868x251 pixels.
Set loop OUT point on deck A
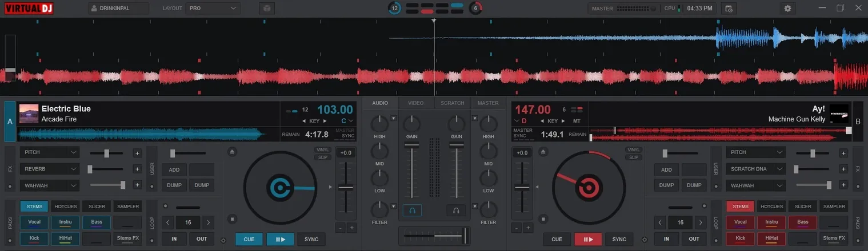click(x=202, y=239)
